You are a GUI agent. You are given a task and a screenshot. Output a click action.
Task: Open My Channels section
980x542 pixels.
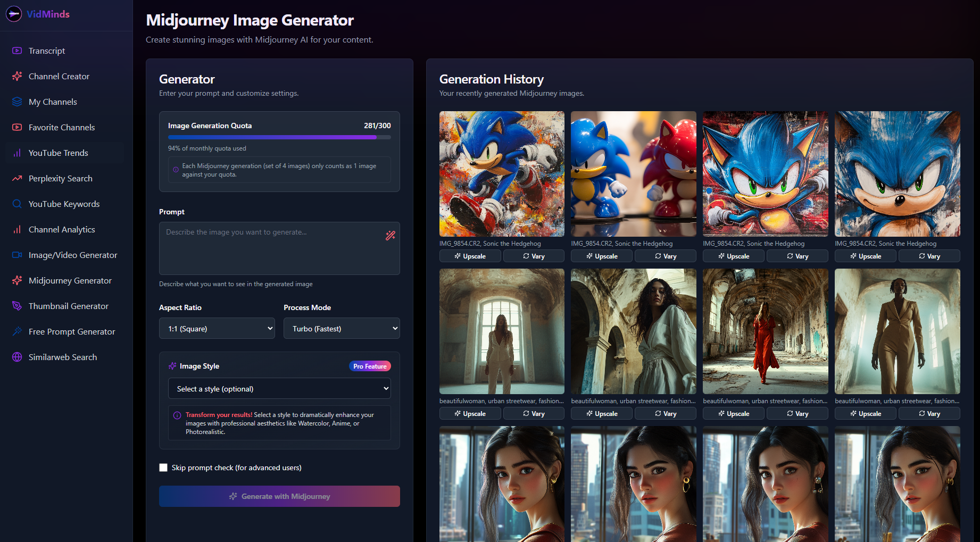click(67, 102)
